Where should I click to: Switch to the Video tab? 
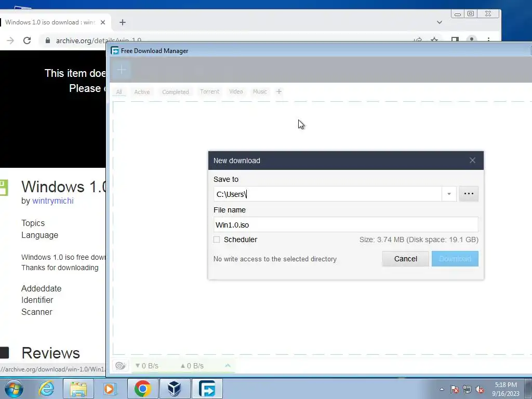(x=236, y=91)
